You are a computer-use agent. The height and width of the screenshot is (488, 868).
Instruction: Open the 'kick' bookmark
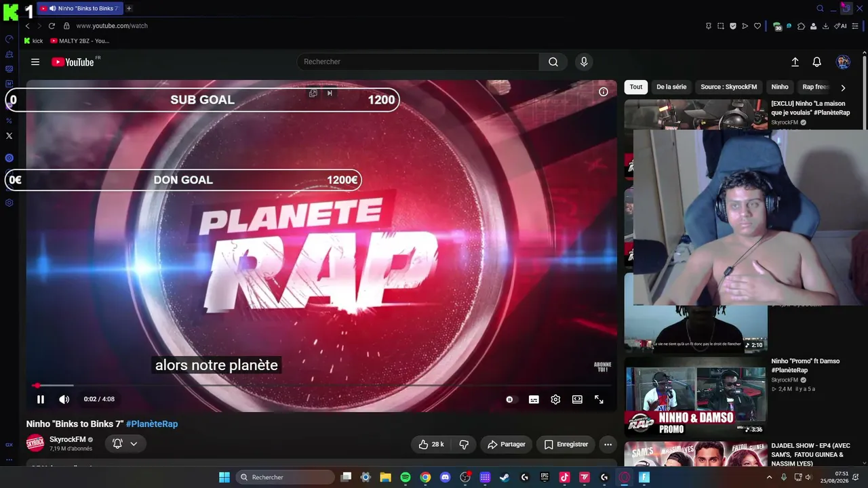33,41
